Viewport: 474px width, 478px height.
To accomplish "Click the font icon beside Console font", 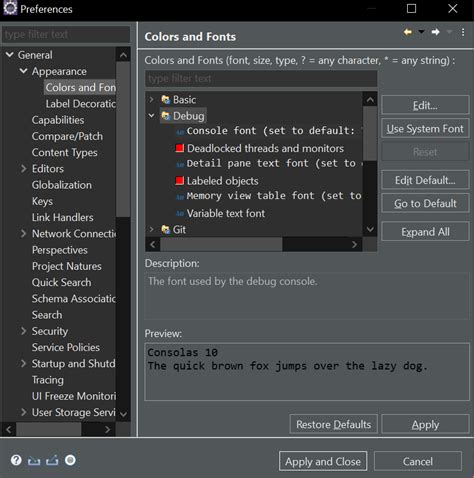I will [x=180, y=132].
